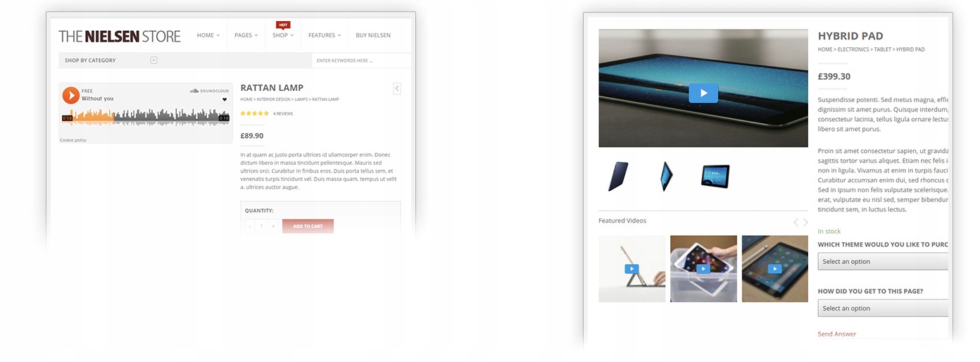This screenshot has width=980, height=362.
Task: Open the Shop menu
Action: tap(283, 35)
